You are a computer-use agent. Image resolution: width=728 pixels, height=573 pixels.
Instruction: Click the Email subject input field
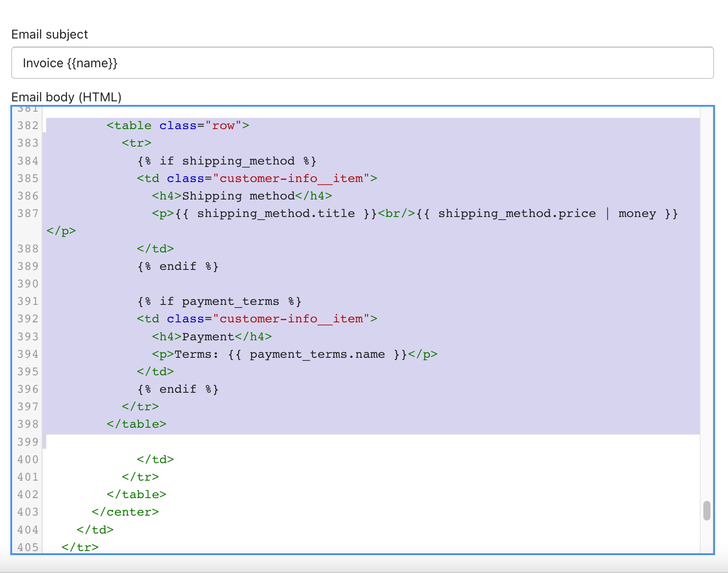(362, 63)
